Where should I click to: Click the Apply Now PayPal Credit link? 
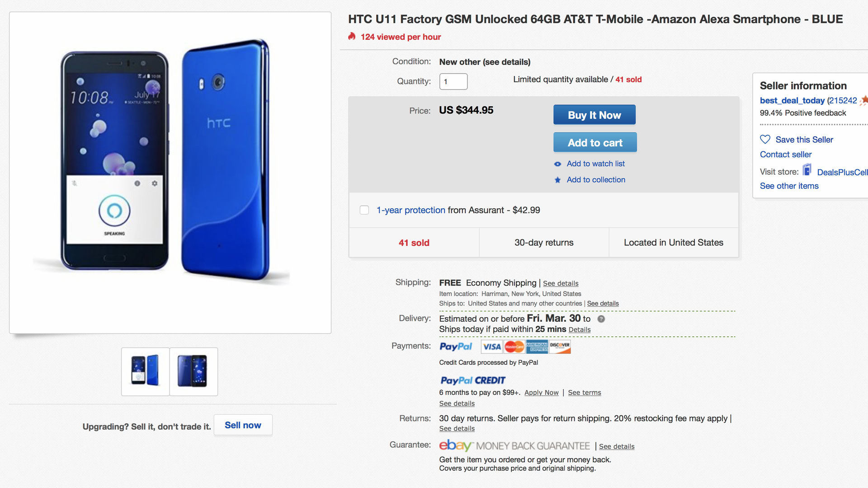click(541, 393)
